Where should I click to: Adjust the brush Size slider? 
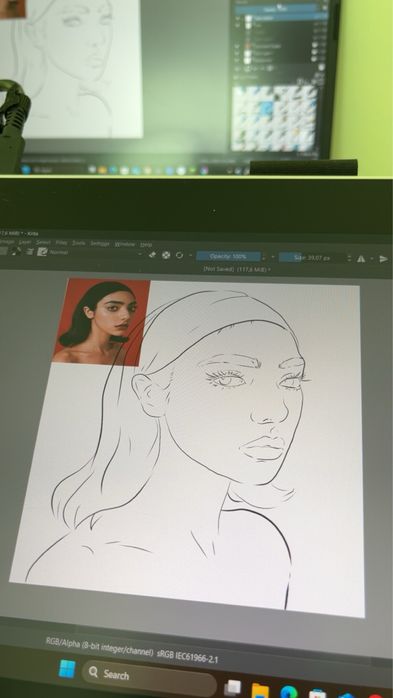pyautogui.click(x=312, y=258)
